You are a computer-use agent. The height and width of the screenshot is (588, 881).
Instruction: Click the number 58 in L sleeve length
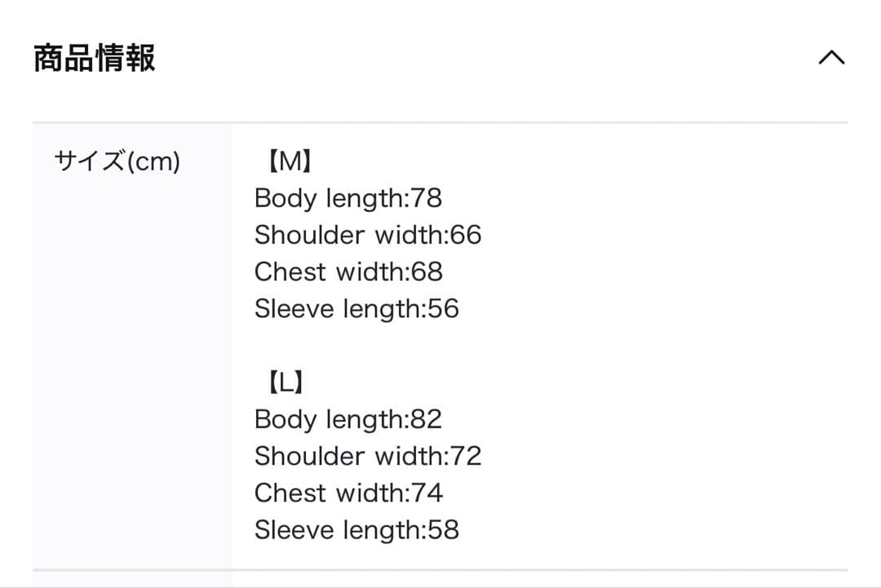443,530
